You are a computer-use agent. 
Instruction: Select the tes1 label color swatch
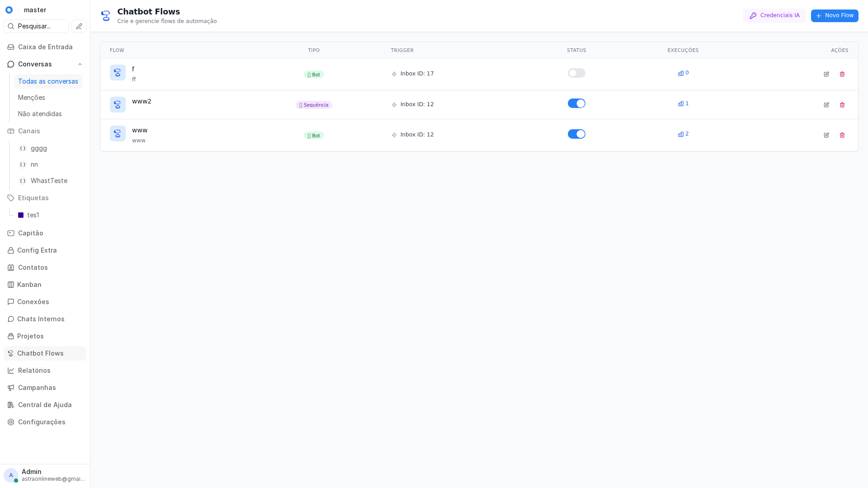pos(20,215)
